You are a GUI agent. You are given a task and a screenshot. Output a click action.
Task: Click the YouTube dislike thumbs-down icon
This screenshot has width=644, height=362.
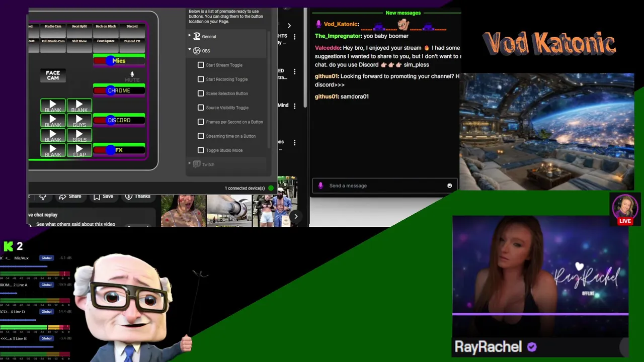pos(43,197)
